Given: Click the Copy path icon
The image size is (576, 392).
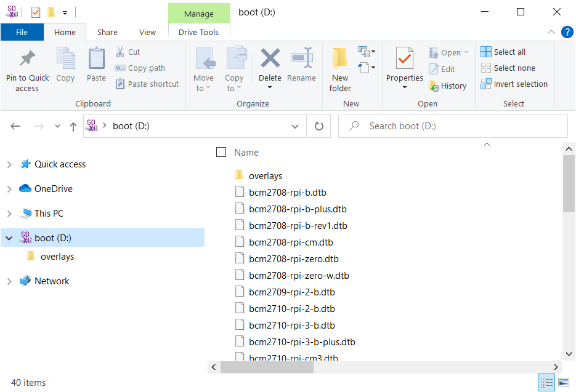Looking at the screenshot, I should pos(120,68).
